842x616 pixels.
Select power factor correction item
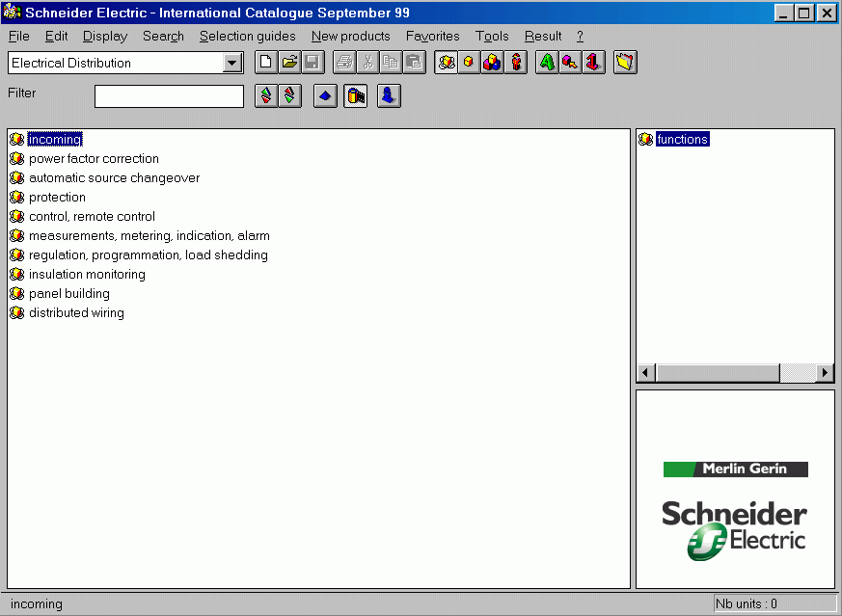(94, 159)
